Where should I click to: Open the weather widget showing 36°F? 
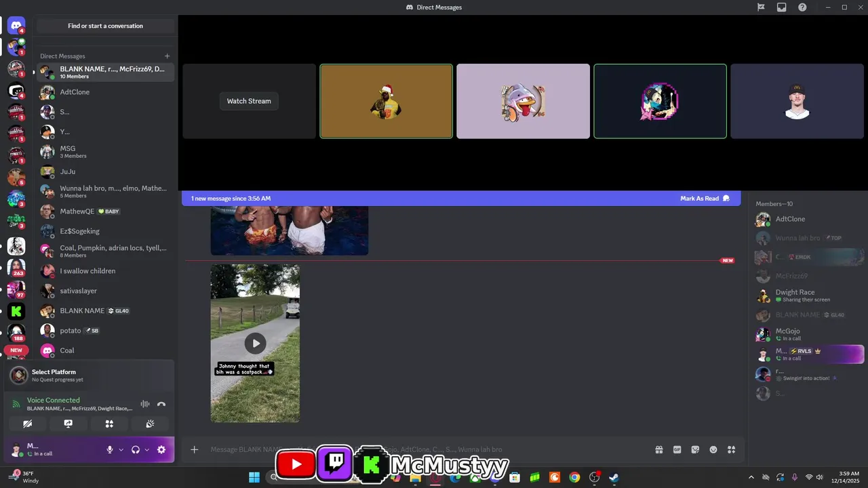24,477
